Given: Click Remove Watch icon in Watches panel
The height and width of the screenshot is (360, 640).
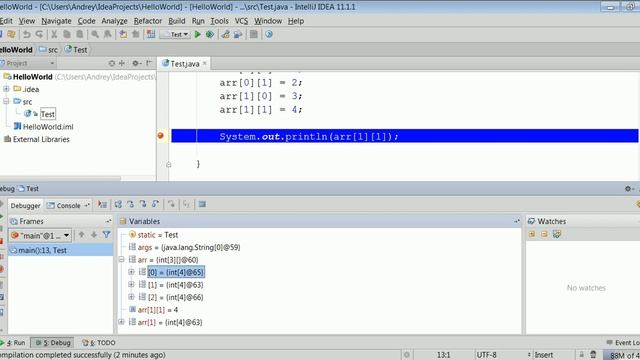Looking at the screenshot, I should click(x=544, y=234).
